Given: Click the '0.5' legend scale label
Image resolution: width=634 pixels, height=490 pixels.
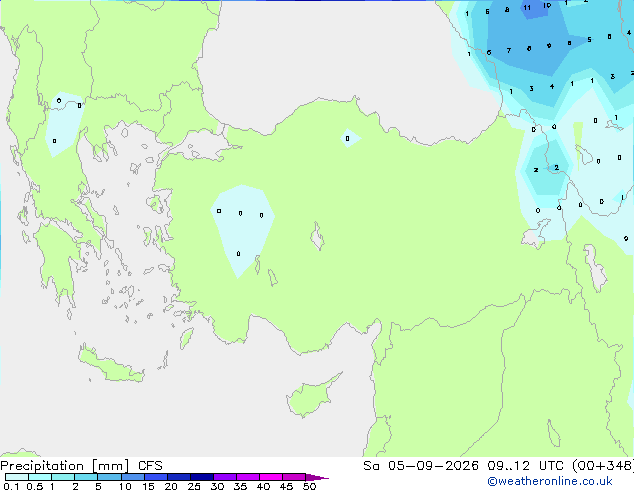Looking at the screenshot, I should (x=35, y=486).
